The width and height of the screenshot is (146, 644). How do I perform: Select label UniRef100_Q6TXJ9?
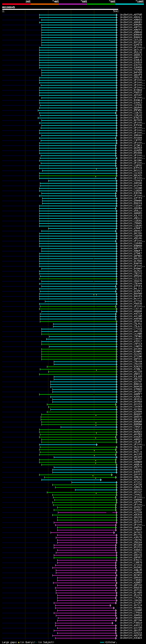click(x=131, y=50)
